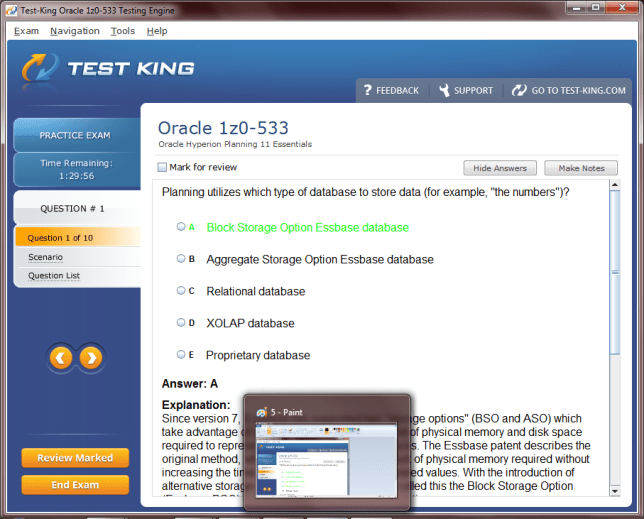Click the Test King logo icon
The width and height of the screenshot is (644, 519).
pos(41,68)
